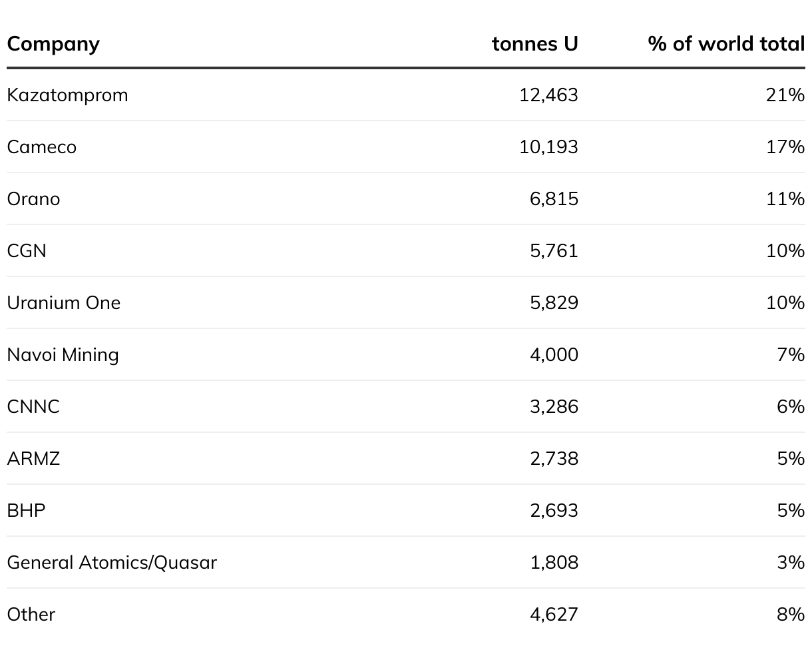Click the 21% world total cell
Image resolution: width=812 pixels, height=646 pixels.
(785, 95)
